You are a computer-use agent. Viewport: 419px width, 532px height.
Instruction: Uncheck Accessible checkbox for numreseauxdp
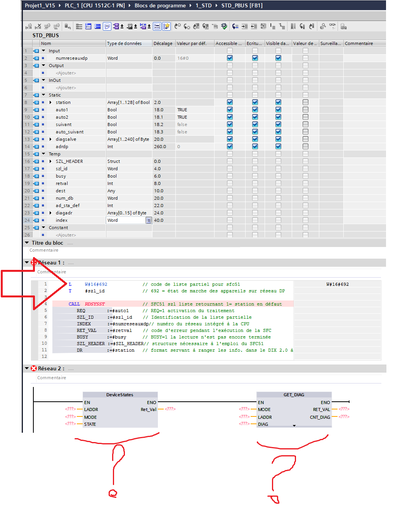coord(230,58)
